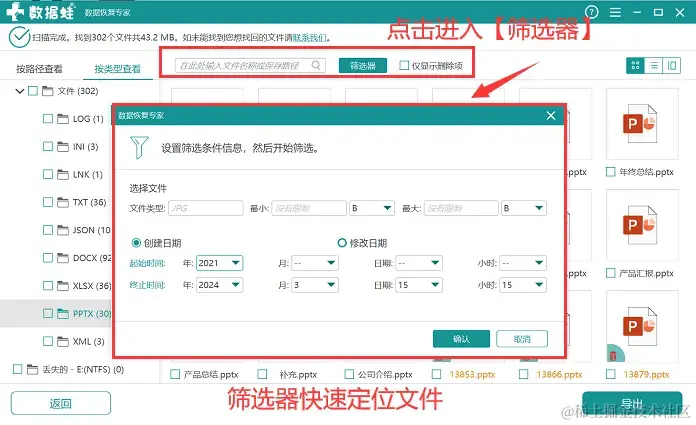Screen dimensions: 696x425
Task: Tick the DOCX checkbox
Action: (x=48, y=258)
